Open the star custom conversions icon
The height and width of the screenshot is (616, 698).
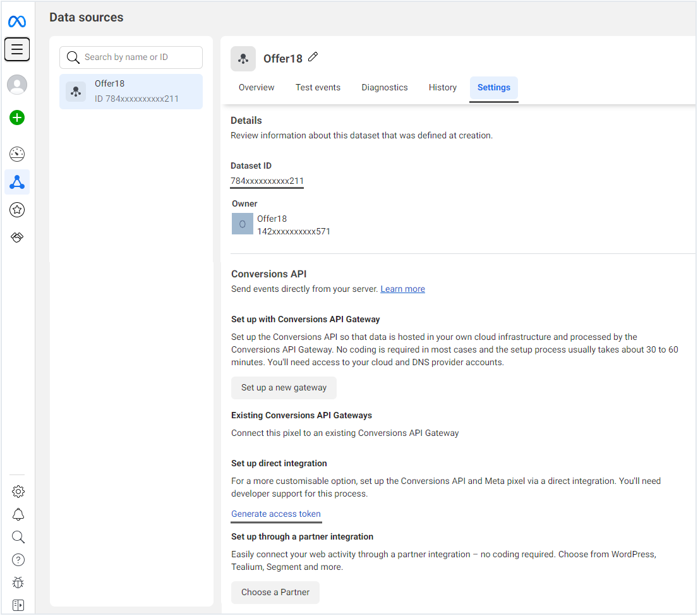(17, 210)
